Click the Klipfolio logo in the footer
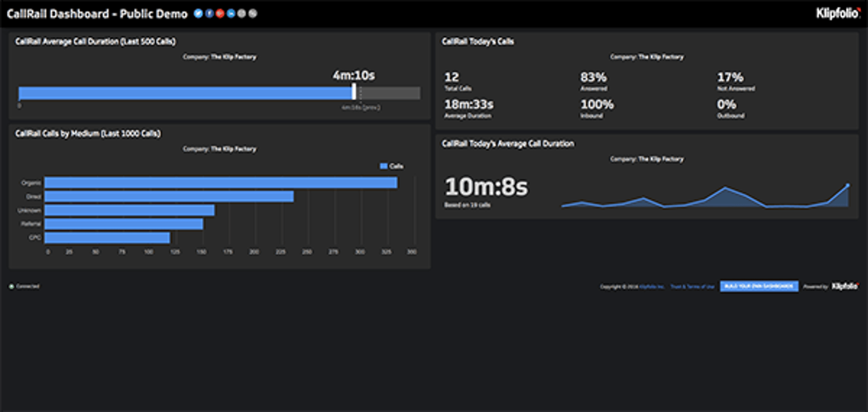 845,286
